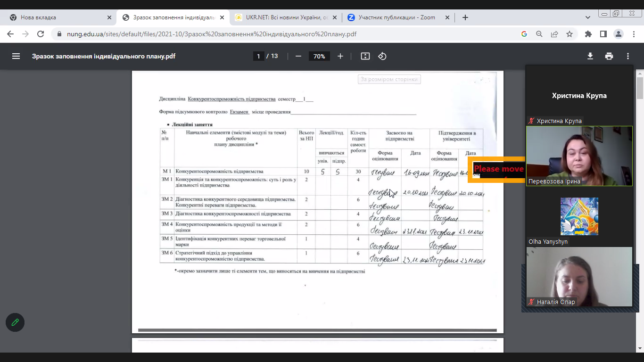Open a new browser tab
644x362 pixels.
click(465, 17)
